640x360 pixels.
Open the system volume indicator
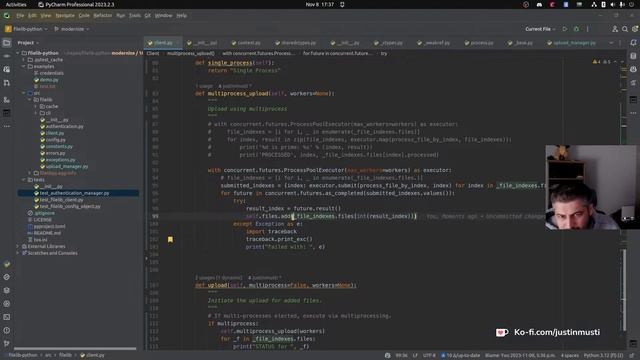tap(612, 4)
